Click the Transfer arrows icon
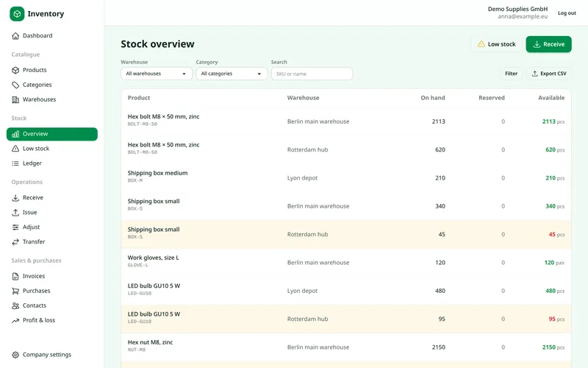 (15, 242)
